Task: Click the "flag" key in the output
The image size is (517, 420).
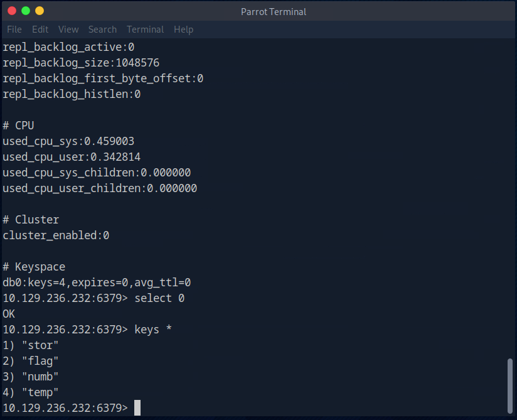Action: click(40, 361)
